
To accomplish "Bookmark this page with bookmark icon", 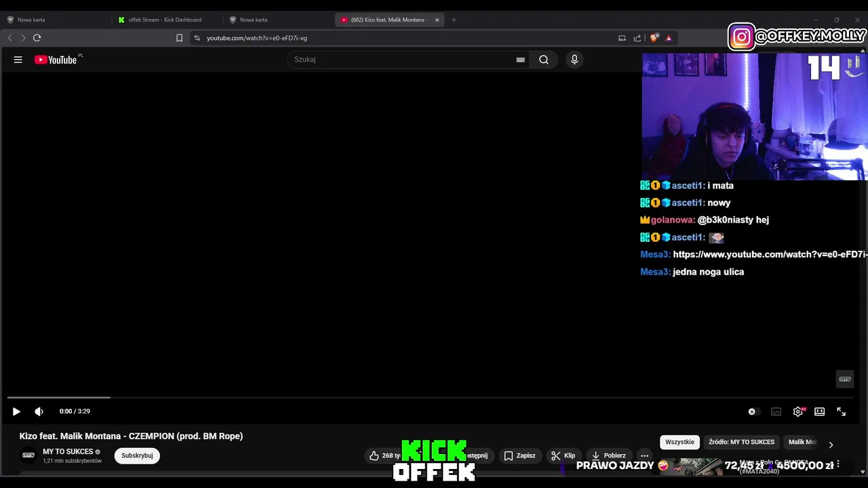I will click(179, 38).
